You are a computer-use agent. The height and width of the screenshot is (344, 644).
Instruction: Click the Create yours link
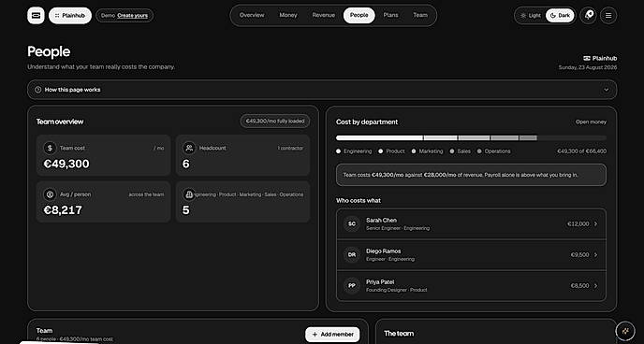coord(132,16)
